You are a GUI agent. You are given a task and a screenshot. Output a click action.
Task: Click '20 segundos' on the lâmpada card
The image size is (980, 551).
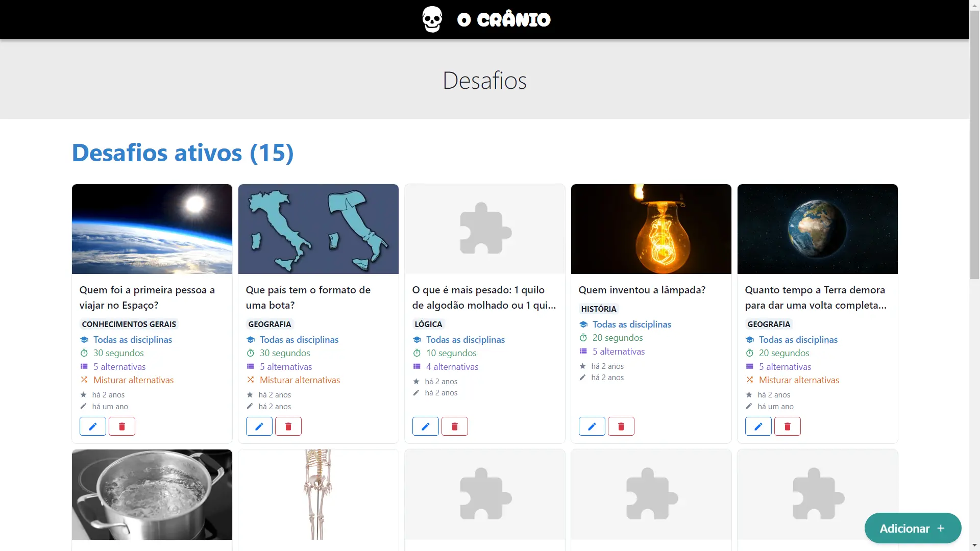coord(618,338)
